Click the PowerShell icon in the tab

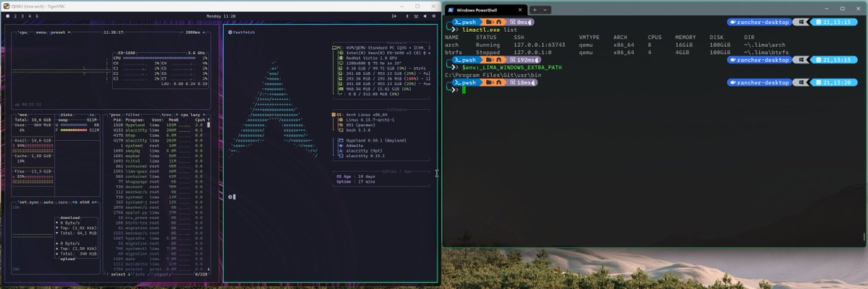pos(451,10)
